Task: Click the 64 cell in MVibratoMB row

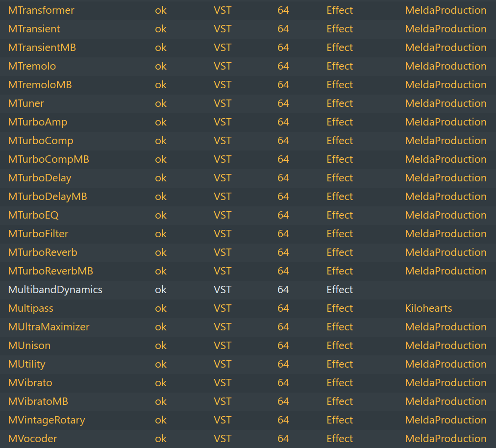Action: click(283, 402)
